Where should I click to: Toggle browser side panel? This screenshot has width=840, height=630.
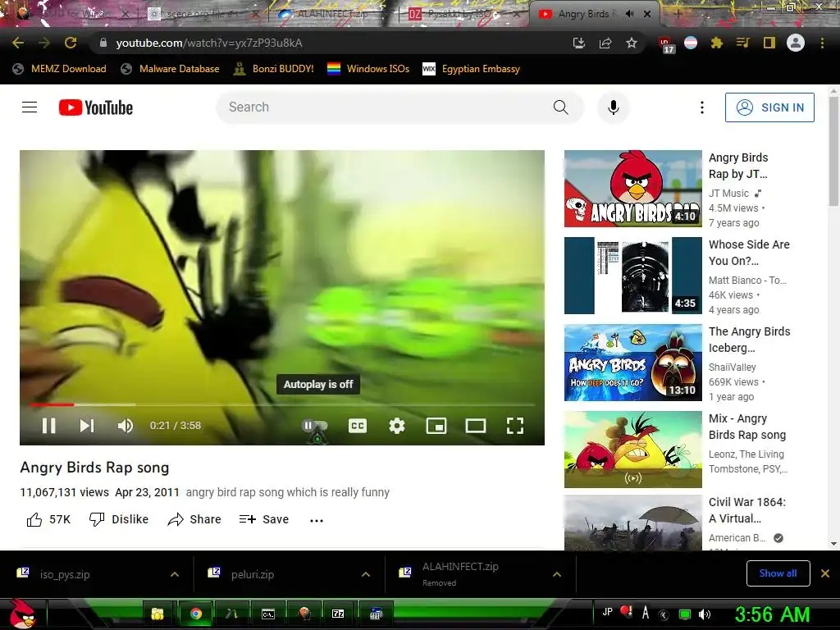coord(769,43)
